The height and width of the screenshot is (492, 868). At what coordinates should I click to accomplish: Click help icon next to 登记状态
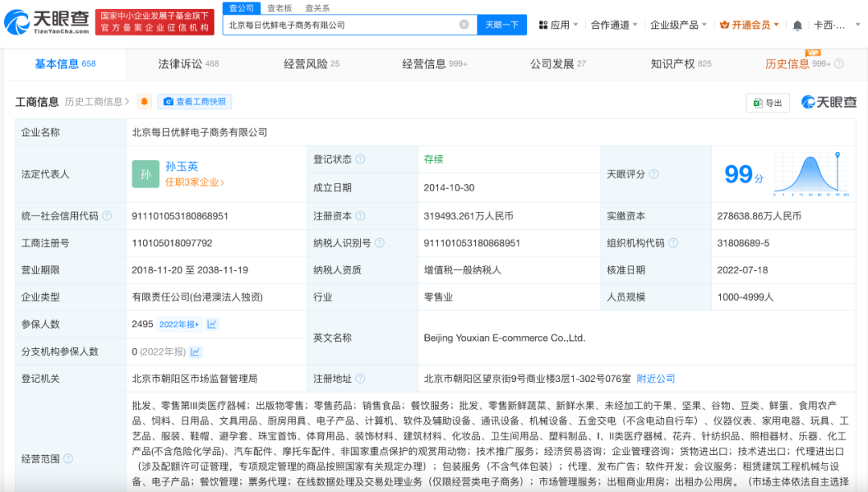coord(360,159)
